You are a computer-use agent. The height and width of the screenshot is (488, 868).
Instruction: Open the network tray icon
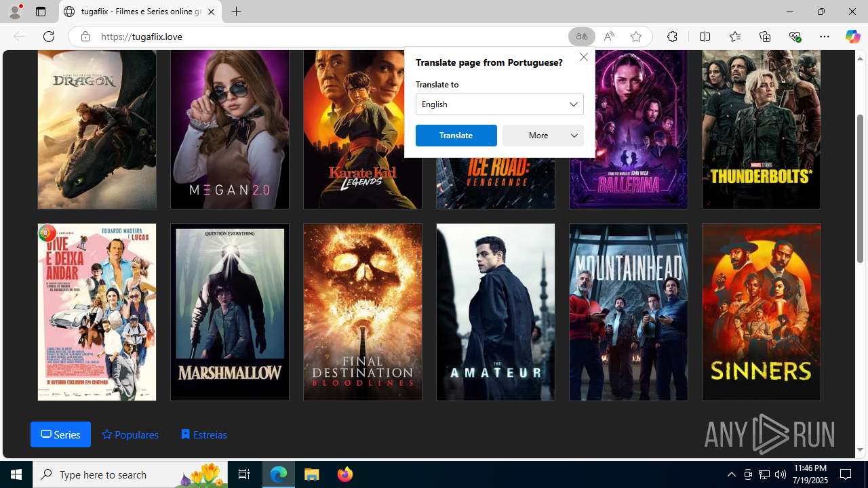[x=764, y=474]
